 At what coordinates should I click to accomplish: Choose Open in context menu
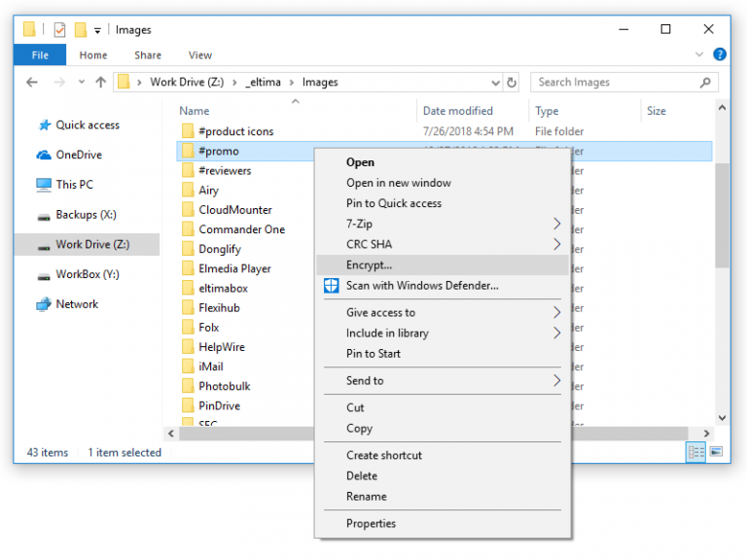click(x=443, y=162)
